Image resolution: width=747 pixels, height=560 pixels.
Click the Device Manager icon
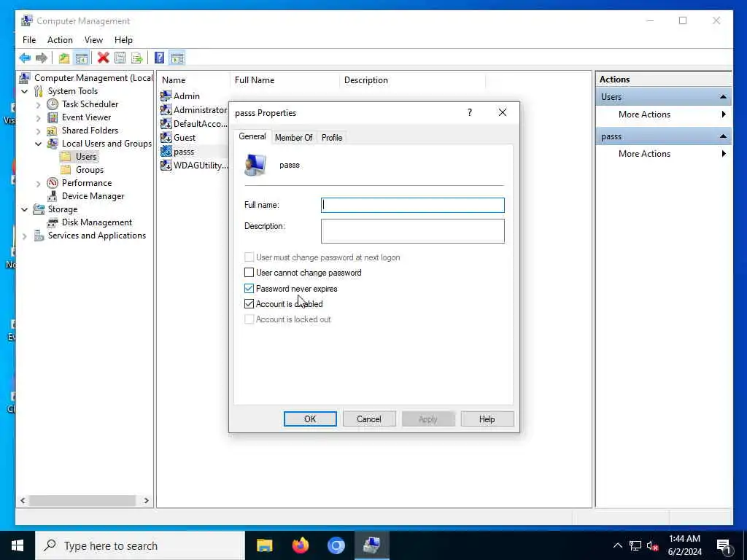point(53,196)
